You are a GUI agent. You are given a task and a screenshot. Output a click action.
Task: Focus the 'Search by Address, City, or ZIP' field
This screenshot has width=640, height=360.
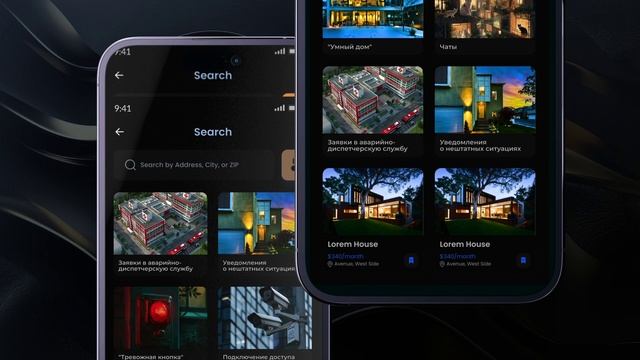(x=194, y=165)
